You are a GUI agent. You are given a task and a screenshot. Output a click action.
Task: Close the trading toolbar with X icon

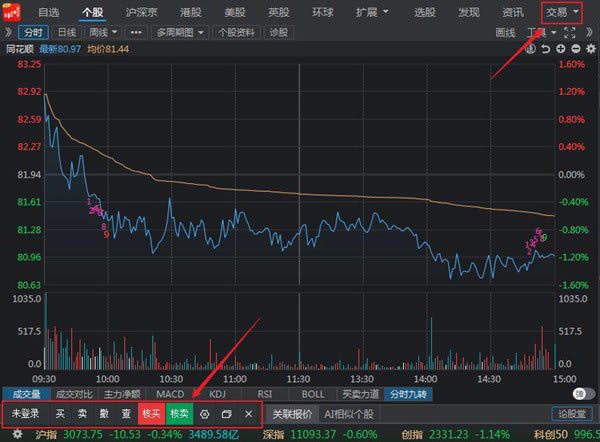click(248, 414)
